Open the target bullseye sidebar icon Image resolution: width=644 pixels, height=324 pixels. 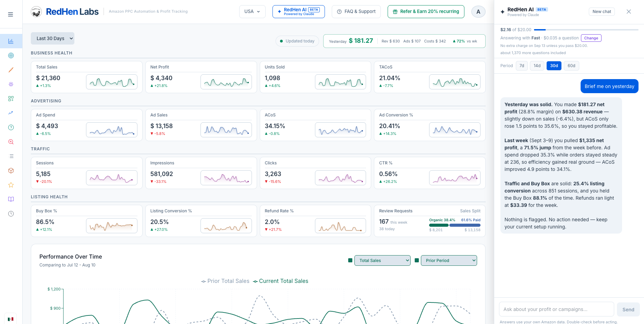[x=11, y=55]
